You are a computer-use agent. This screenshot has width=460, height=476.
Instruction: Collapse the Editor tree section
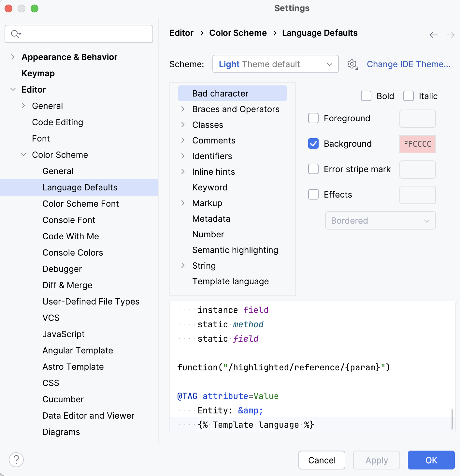(13, 89)
